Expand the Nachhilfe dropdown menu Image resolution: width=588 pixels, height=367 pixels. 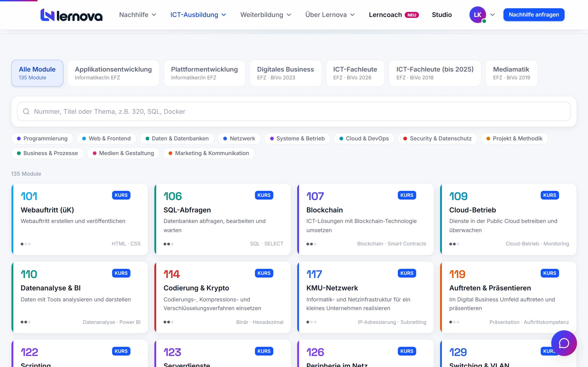click(x=138, y=15)
